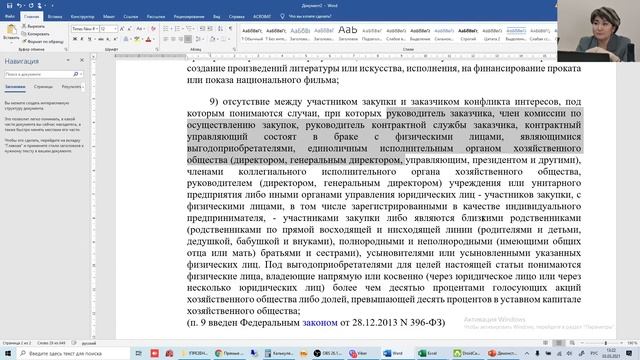Toggle italic formatting (К)
The image size is (640, 360).
(x=82, y=39)
